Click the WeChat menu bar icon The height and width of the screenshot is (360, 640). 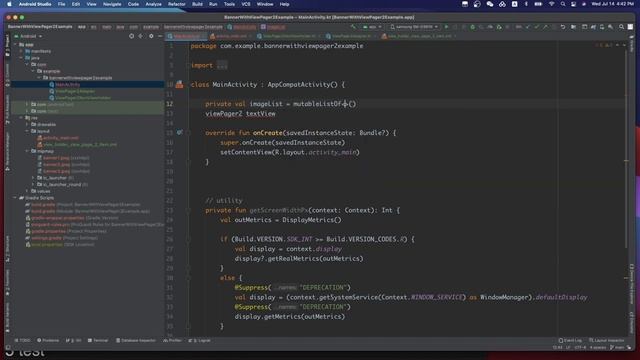tap(490, 4)
